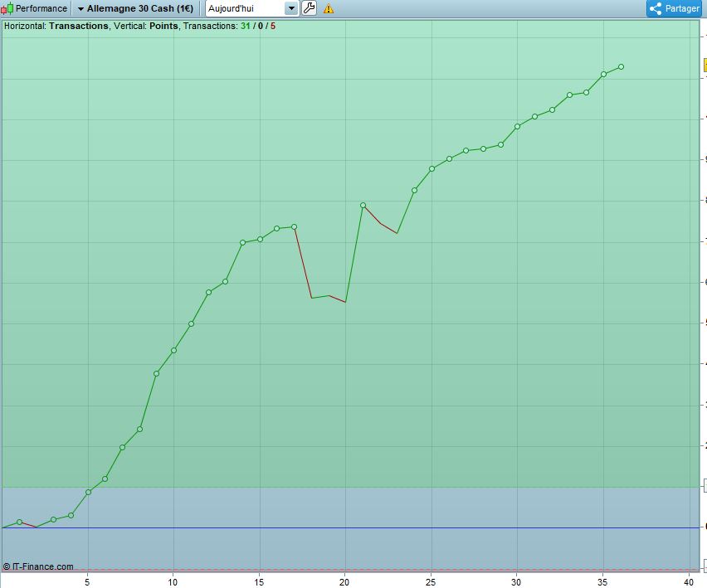Click the green winning transactions count 31
The height and width of the screenshot is (588, 707).
246,27
